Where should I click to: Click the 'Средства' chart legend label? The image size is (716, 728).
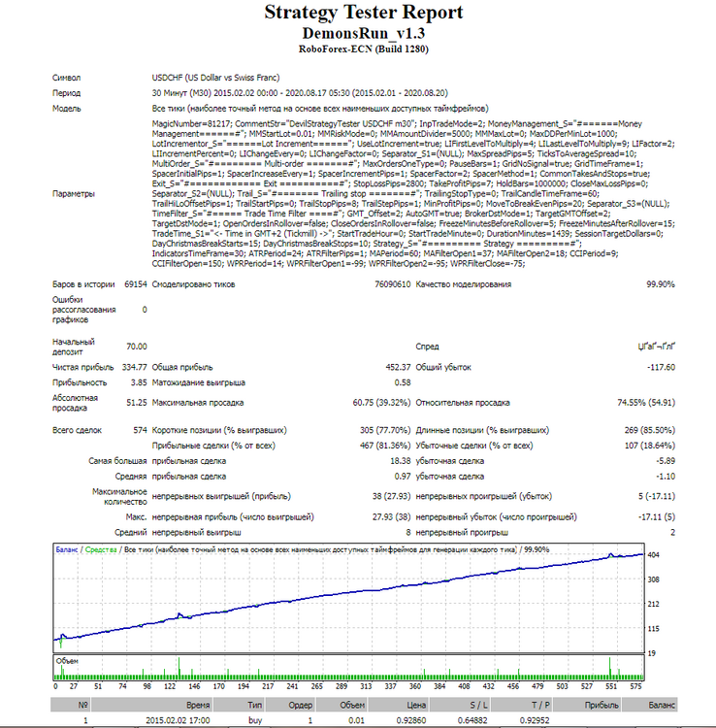tap(101, 549)
